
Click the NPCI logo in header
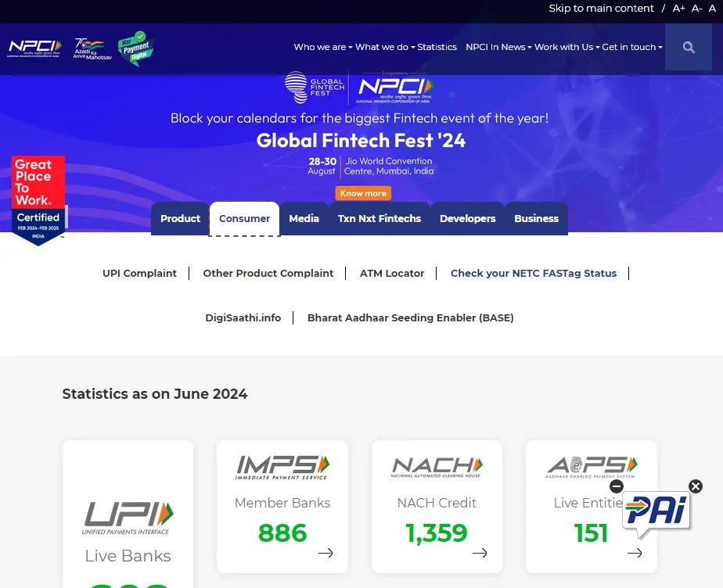point(34,48)
